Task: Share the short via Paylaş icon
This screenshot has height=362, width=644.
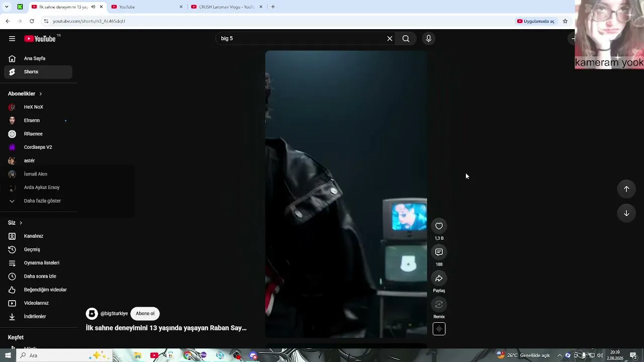Action: pyautogui.click(x=439, y=279)
